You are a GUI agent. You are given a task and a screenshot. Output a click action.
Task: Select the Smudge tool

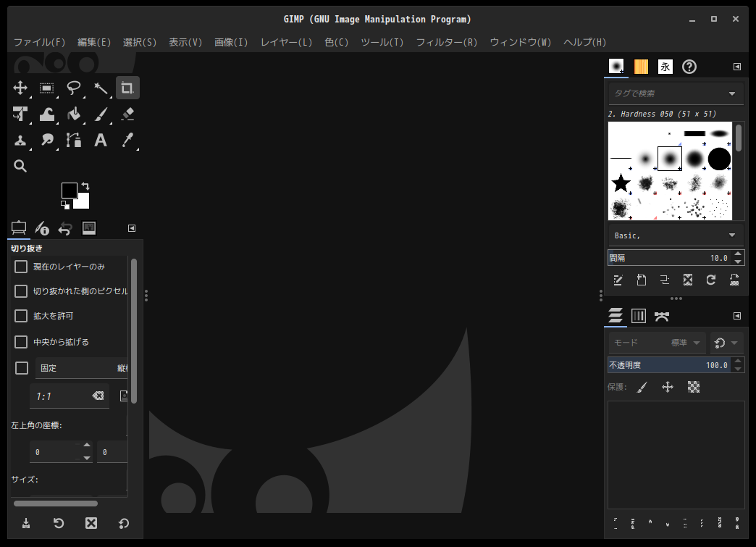(47, 141)
